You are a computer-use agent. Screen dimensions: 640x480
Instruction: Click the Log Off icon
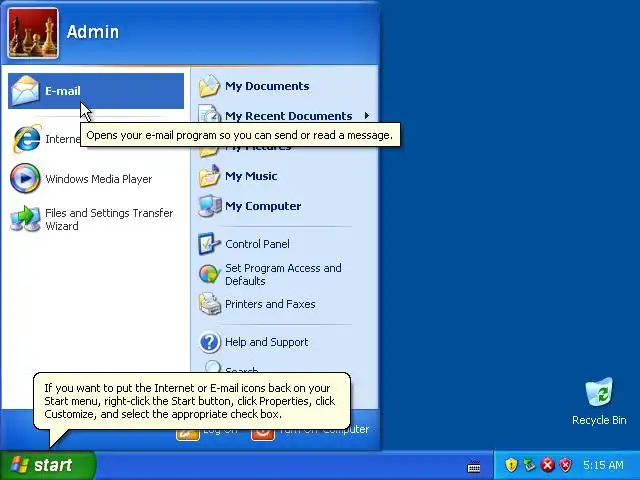coord(188,435)
